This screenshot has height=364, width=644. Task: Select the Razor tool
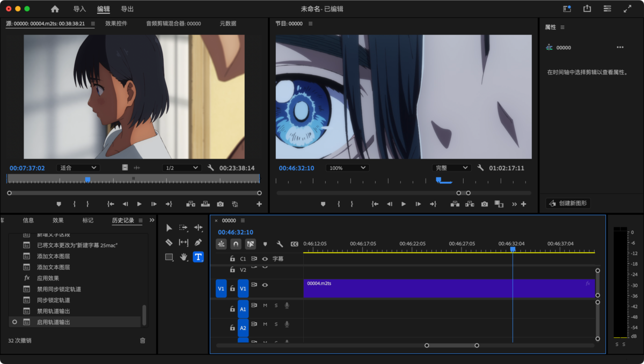pyautogui.click(x=169, y=242)
